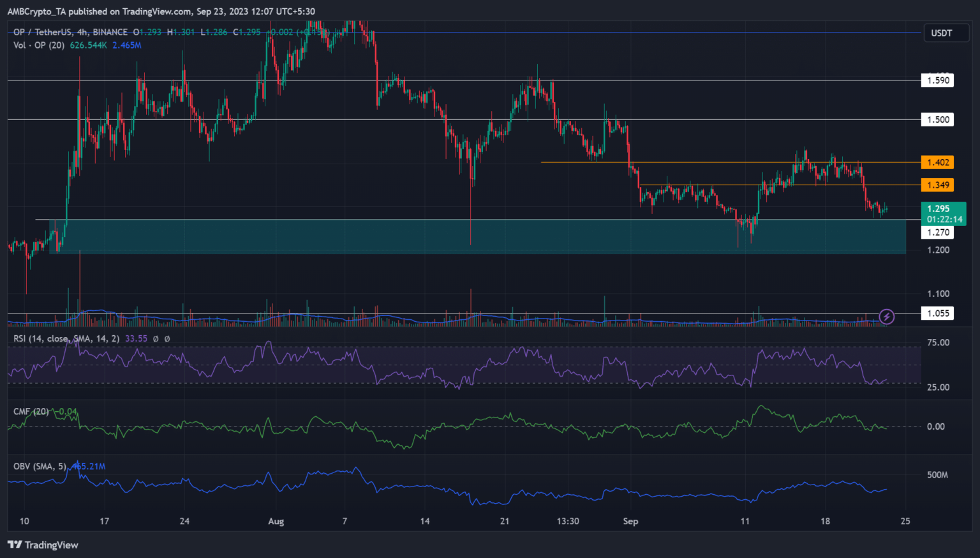Click the 13:30 time axis label

click(567, 522)
